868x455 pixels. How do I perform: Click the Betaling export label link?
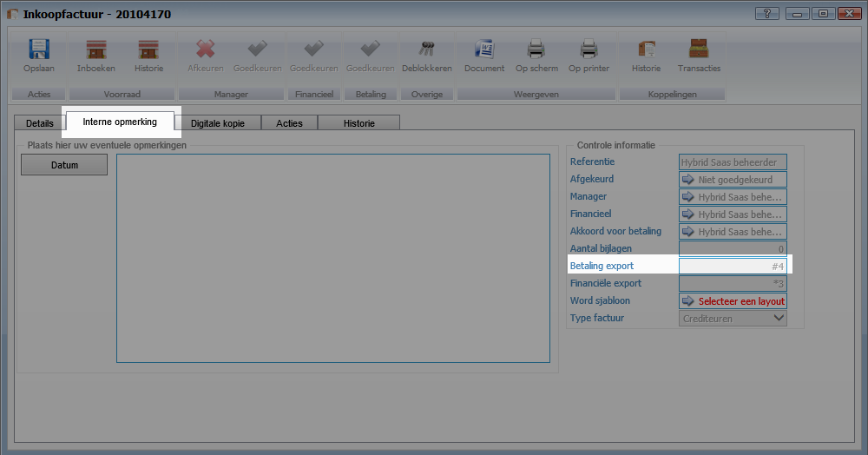click(602, 266)
